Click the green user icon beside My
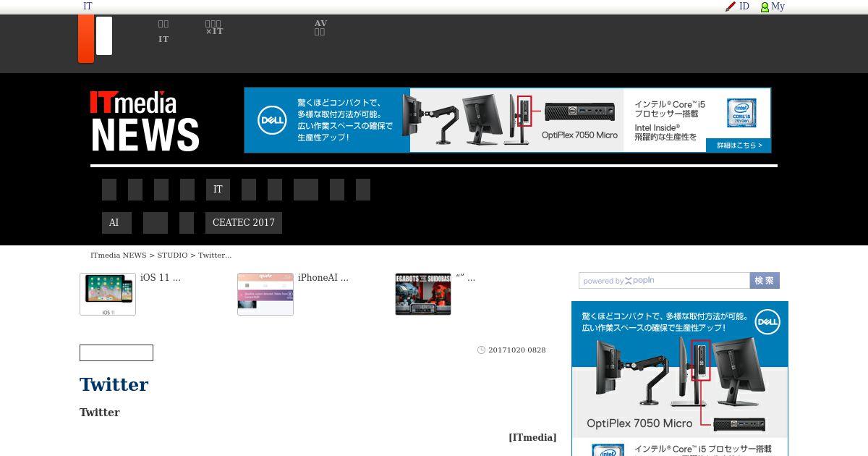Image resolution: width=868 pixels, height=456 pixels. (765, 7)
